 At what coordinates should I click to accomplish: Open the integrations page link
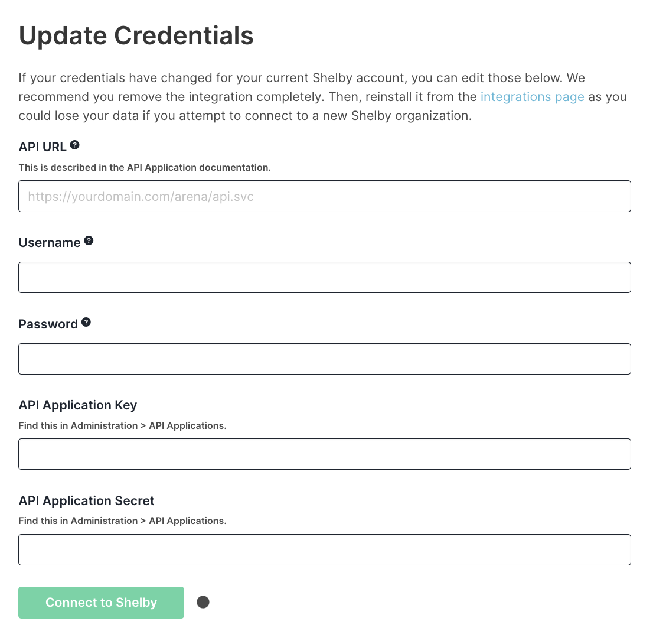click(532, 97)
